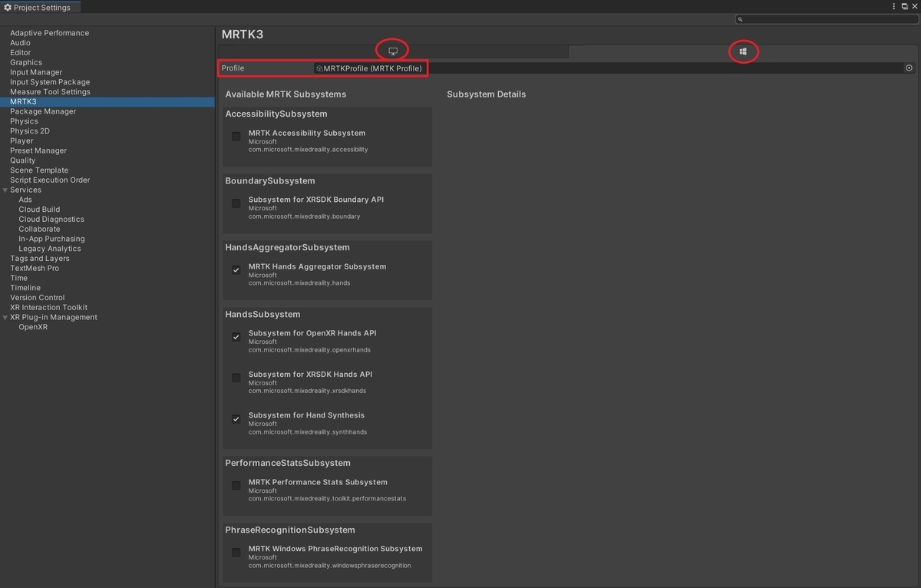Open XR Interaction Toolkit settings
This screenshot has height=588, width=921.
coord(49,307)
